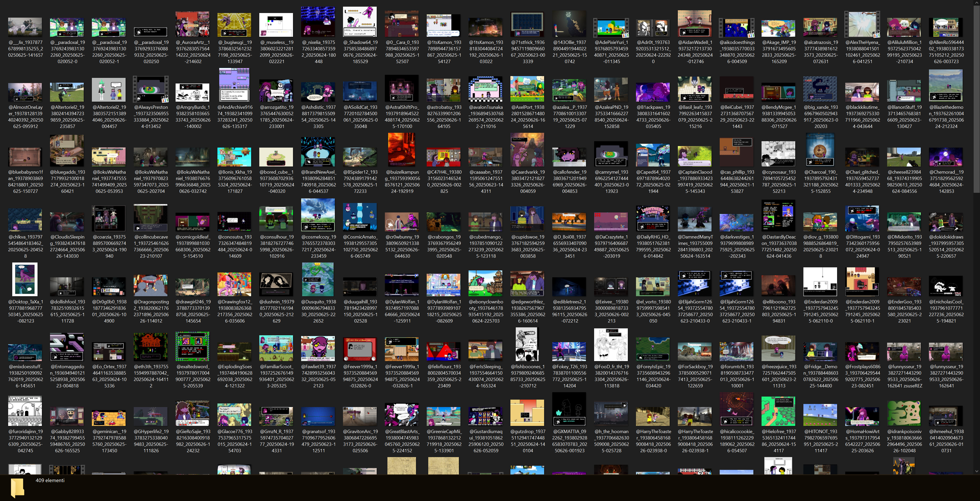
Task: Select the @chlkva image thumbnail
Action: (25, 220)
